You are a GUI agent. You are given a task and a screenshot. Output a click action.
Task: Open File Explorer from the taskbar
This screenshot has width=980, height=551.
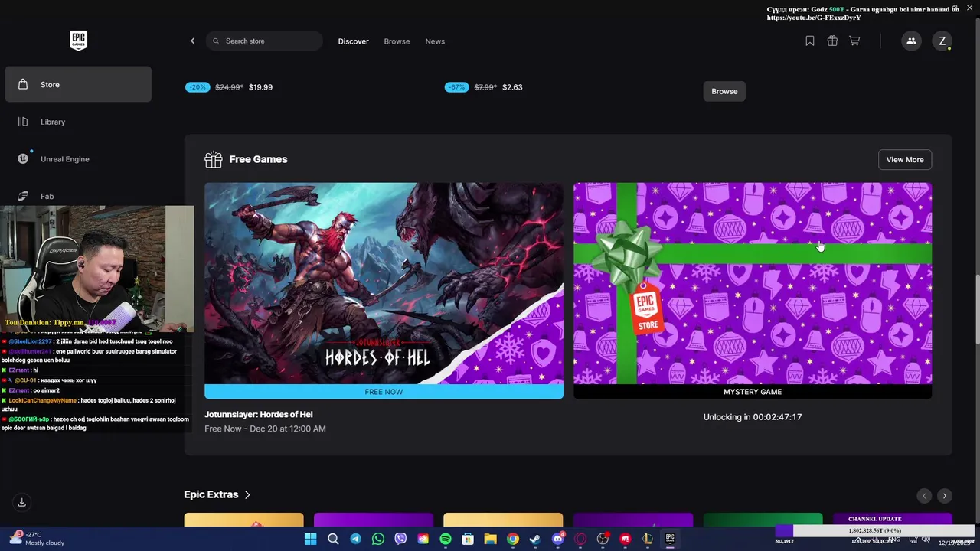(490, 539)
